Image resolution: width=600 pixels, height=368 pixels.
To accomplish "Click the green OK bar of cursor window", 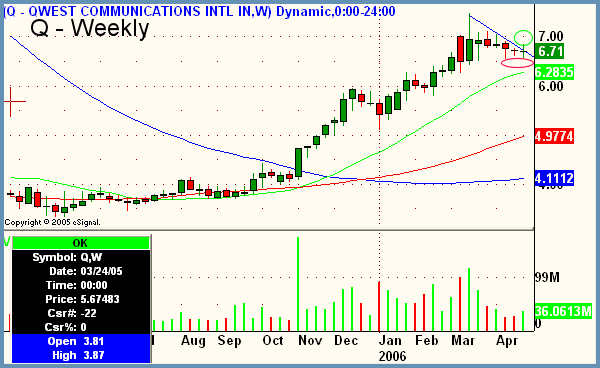I will coord(80,243).
